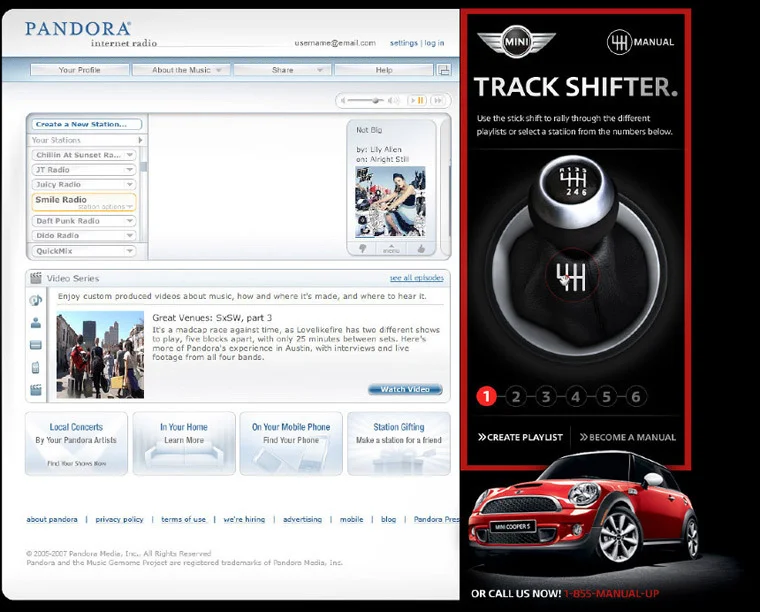Open the Help menu item
This screenshot has width=760, height=612.
[384, 70]
